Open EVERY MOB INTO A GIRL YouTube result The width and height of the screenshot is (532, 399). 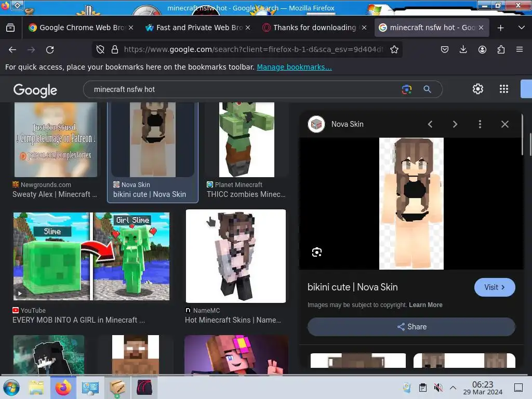(x=79, y=320)
